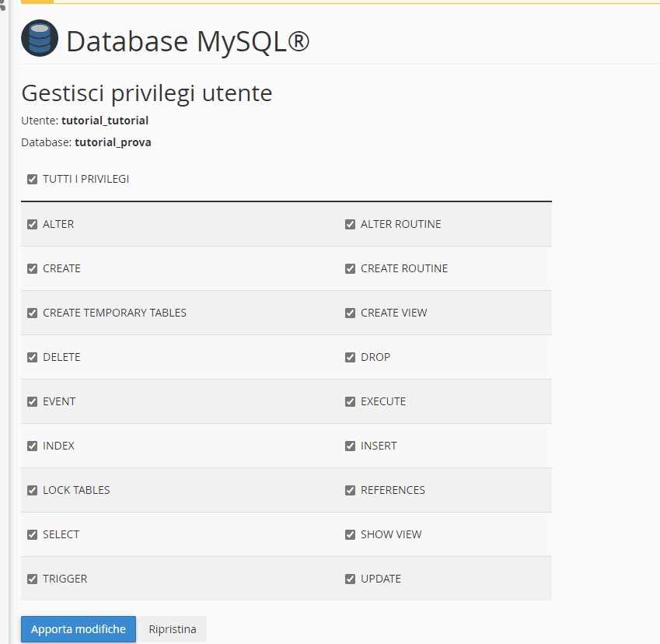This screenshot has width=660, height=644.
Task: Uncheck the LOCK TABLES privilege
Action: (x=33, y=490)
